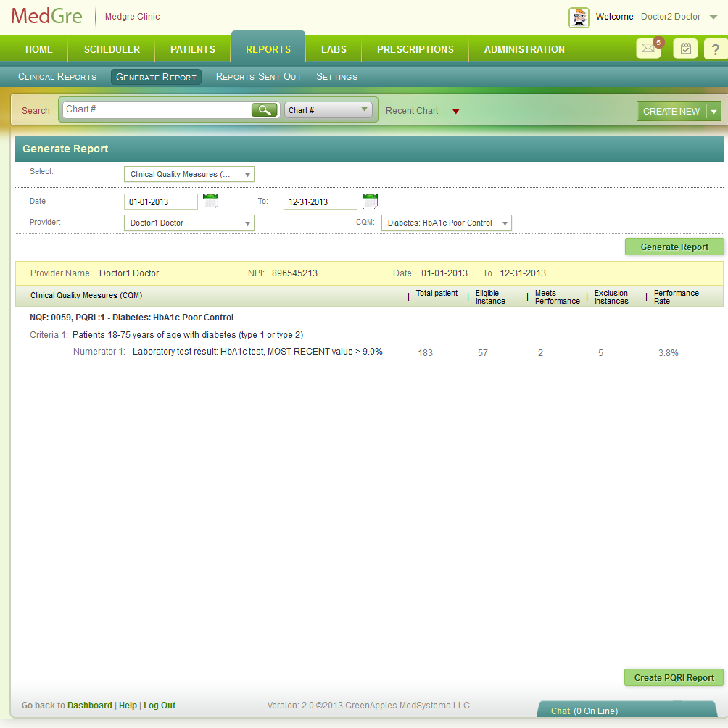Open the user account dropdown arrow
The width and height of the screenshot is (728, 728).
(713, 17)
